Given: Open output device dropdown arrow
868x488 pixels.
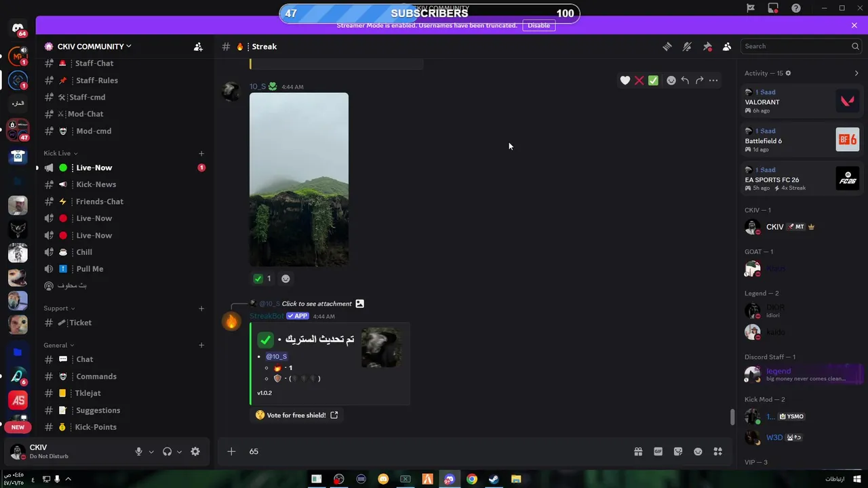Looking at the screenshot, I should [x=179, y=451].
